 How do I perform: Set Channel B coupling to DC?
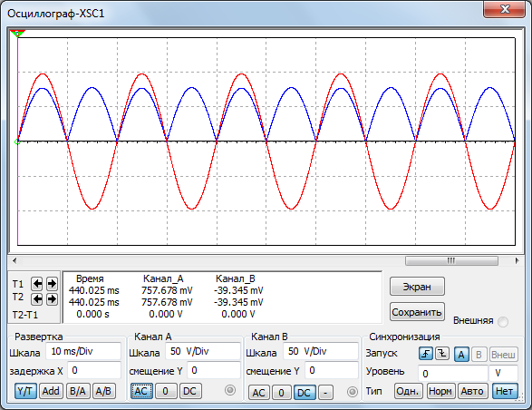pyautogui.click(x=305, y=393)
